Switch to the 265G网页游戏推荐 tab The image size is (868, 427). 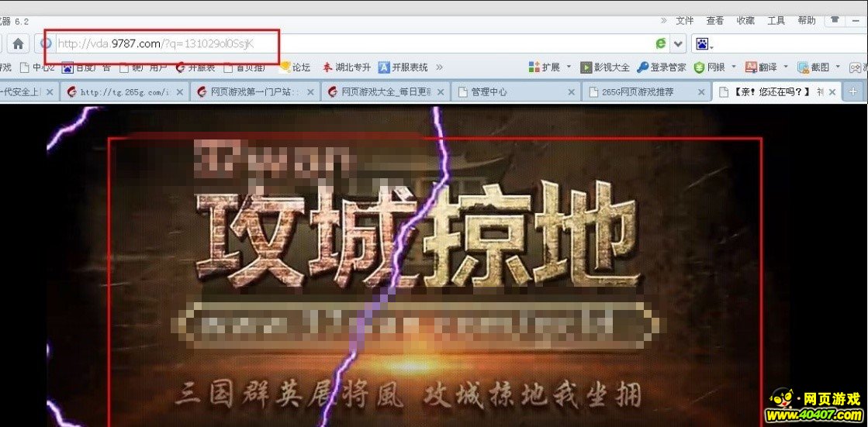coord(647,91)
